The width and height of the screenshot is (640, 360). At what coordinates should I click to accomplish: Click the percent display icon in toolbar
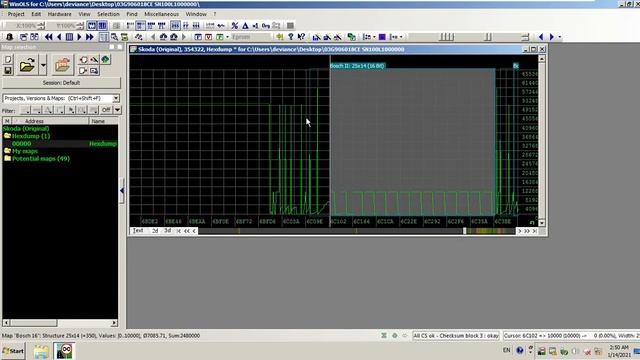(x=235, y=26)
